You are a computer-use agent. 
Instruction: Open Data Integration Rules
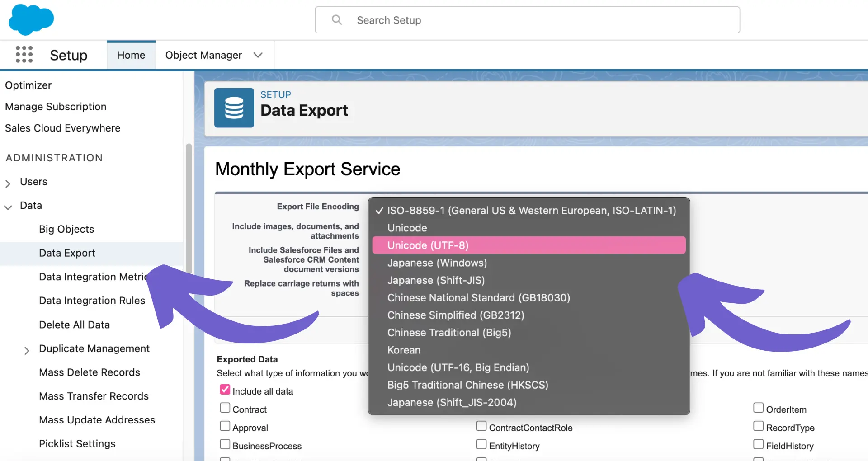tap(92, 301)
